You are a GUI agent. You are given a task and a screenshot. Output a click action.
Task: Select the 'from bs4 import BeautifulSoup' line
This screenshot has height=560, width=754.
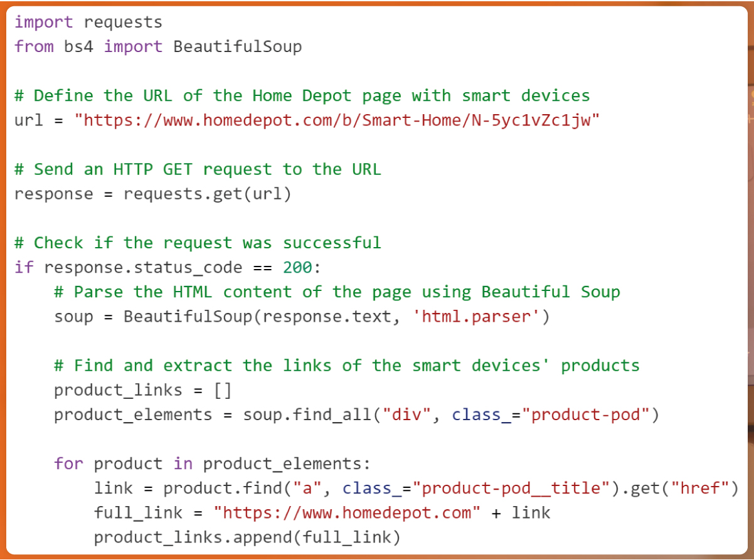point(158,46)
